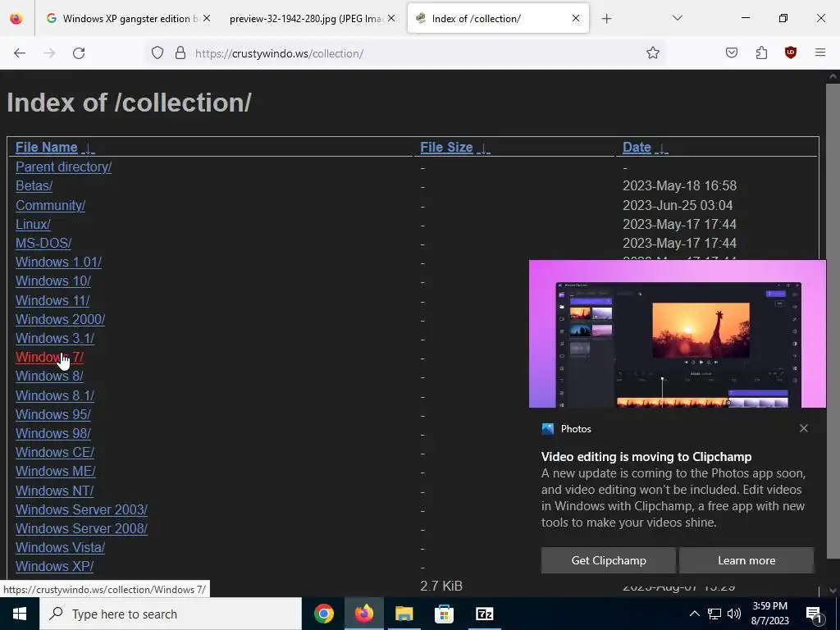
Task: Click the Clipchamp preview image in notification
Action: point(677,335)
